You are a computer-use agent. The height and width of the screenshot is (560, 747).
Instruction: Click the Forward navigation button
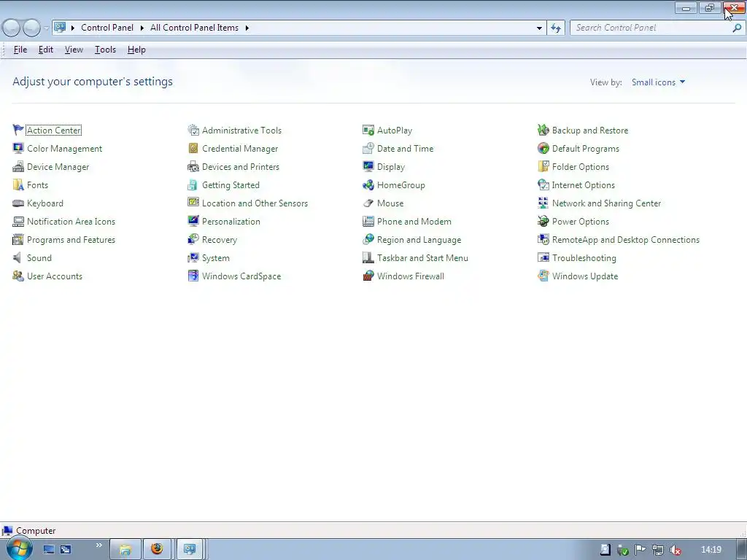[32, 28]
